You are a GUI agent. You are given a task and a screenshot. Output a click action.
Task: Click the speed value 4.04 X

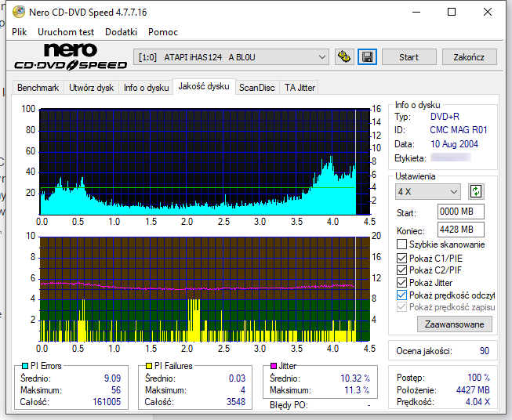478,402
